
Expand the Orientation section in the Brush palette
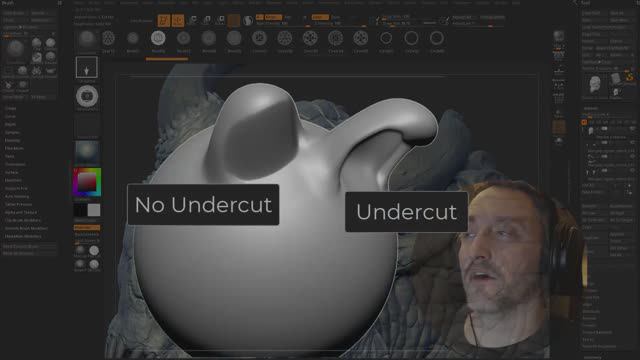coord(15,164)
